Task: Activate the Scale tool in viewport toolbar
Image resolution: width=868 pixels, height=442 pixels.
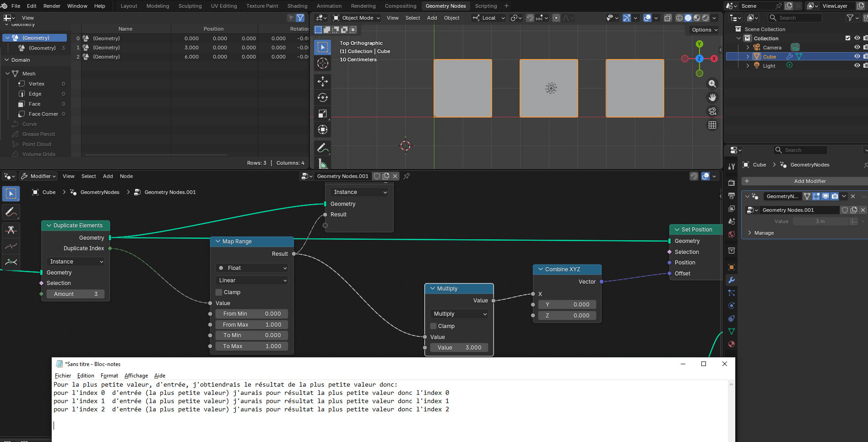Action: click(x=323, y=113)
